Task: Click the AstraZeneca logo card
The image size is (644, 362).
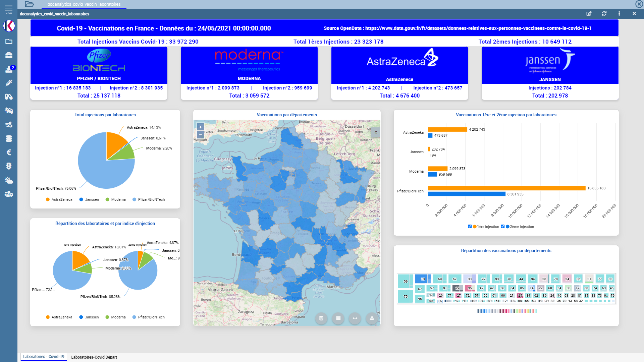Action: (x=399, y=65)
